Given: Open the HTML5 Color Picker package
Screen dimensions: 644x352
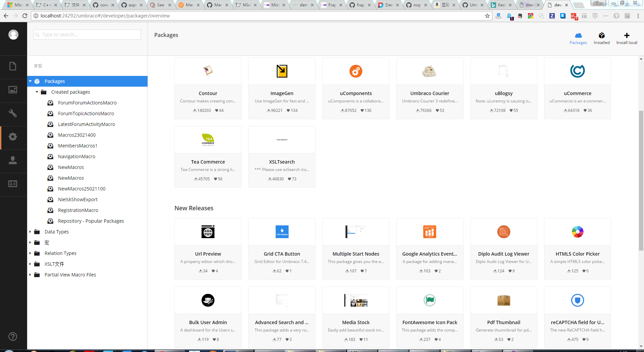Looking at the screenshot, I should tap(577, 249).
